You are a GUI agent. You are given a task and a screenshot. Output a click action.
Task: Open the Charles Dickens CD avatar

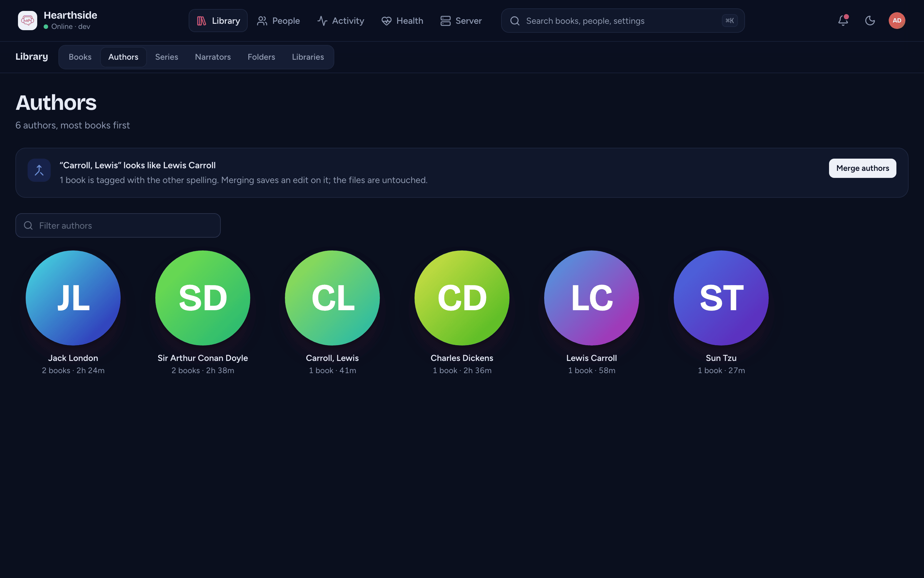coord(462,298)
